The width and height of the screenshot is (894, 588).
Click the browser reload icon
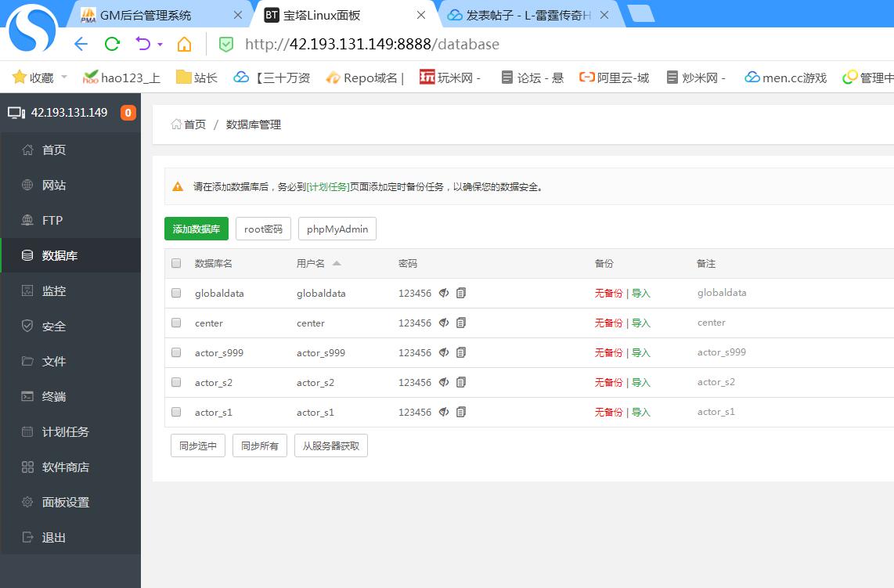112,44
